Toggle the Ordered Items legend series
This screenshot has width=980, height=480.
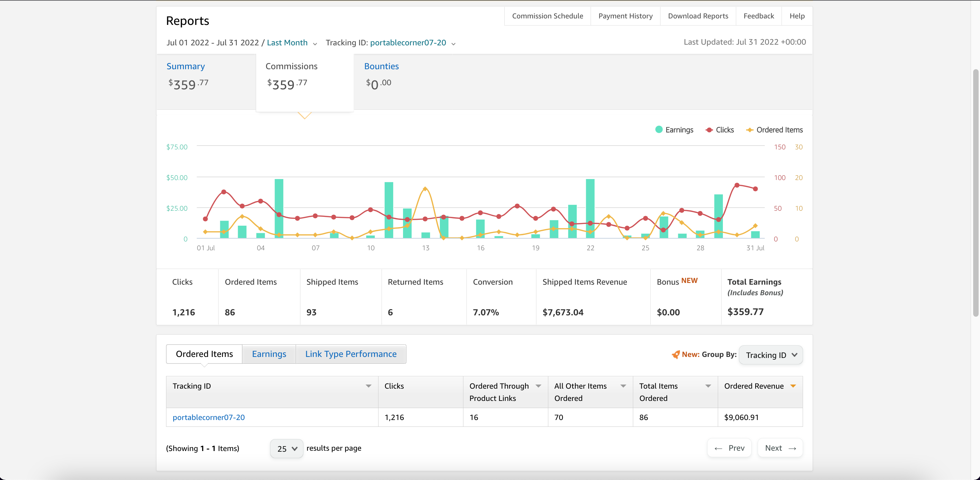click(x=774, y=130)
